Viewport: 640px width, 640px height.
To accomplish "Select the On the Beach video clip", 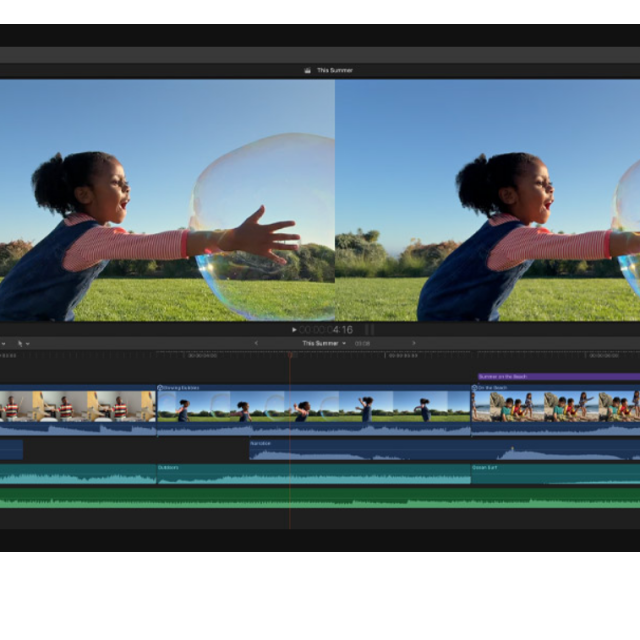I will 555,408.
